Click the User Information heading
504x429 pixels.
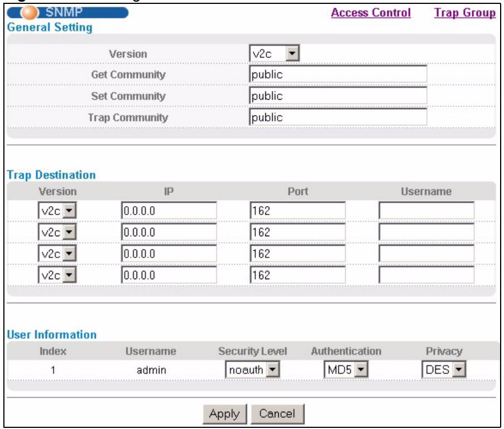click(x=52, y=335)
